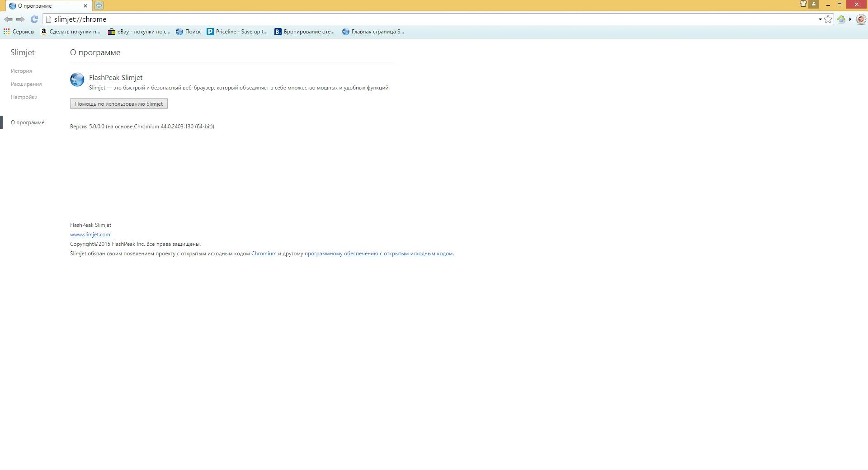This screenshot has height=470, width=868.
Task: Click the 'FlashPeak Slimjet' product title
Action: pos(116,78)
